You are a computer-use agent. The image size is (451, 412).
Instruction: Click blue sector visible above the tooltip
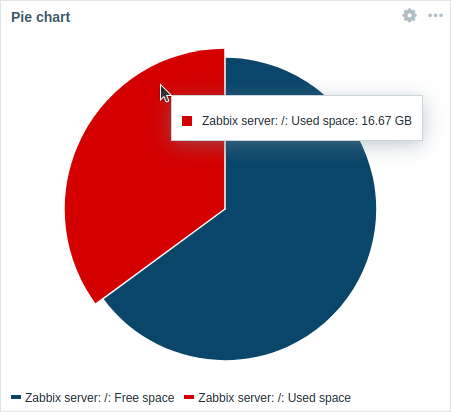coord(263,78)
